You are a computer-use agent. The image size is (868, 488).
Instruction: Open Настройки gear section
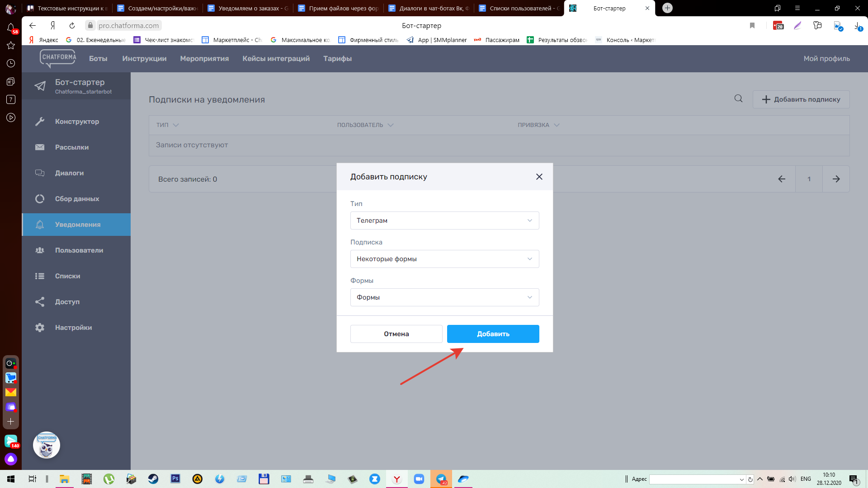click(x=73, y=328)
